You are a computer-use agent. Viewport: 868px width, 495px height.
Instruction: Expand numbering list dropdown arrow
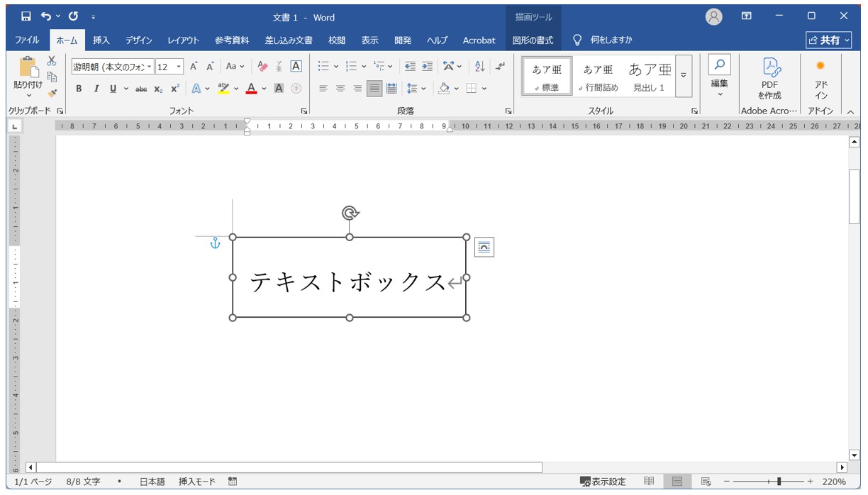tap(364, 67)
